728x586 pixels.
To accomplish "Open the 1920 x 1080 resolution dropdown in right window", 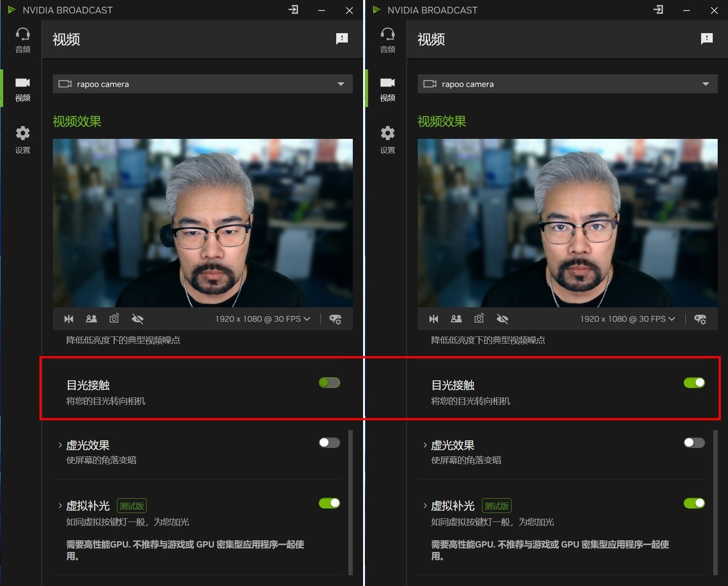I will click(627, 319).
